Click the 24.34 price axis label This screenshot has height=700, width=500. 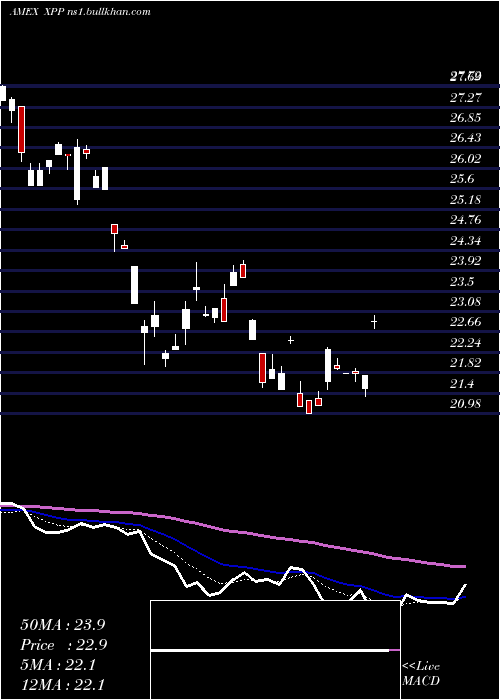pos(466,241)
